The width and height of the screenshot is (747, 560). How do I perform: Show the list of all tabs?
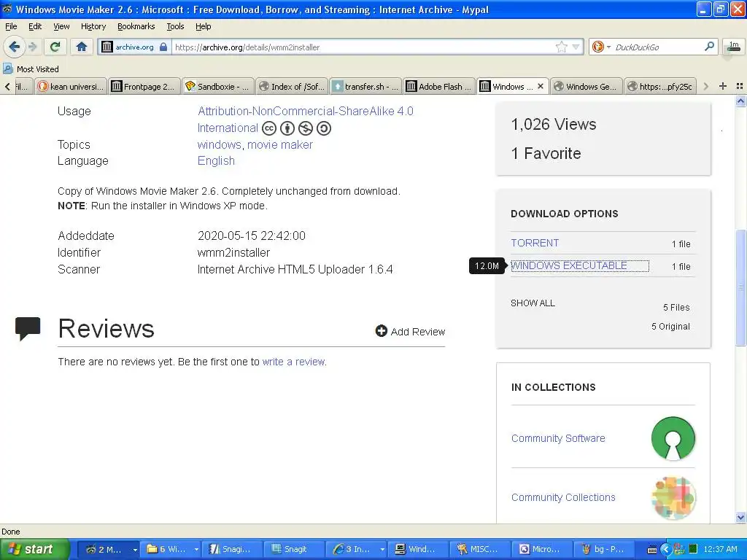tap(740, 86)
